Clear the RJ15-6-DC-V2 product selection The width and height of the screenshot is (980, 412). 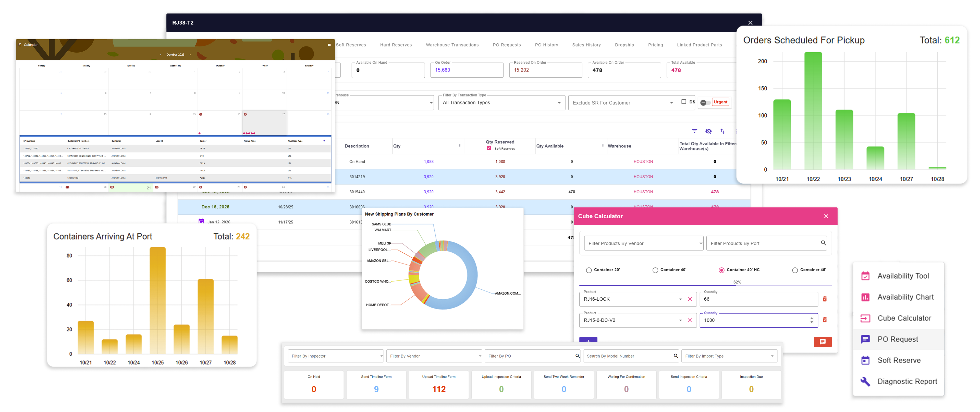pyautogui.click(x=690, y=320)
